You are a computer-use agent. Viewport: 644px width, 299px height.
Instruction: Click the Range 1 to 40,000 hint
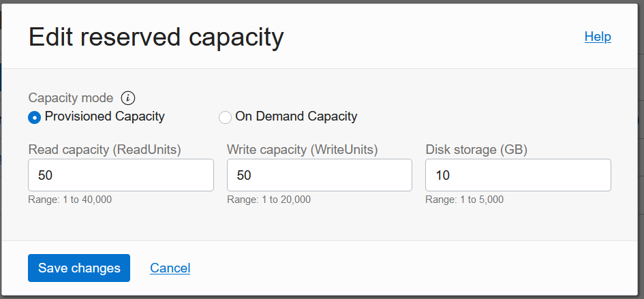coord(70,200)
